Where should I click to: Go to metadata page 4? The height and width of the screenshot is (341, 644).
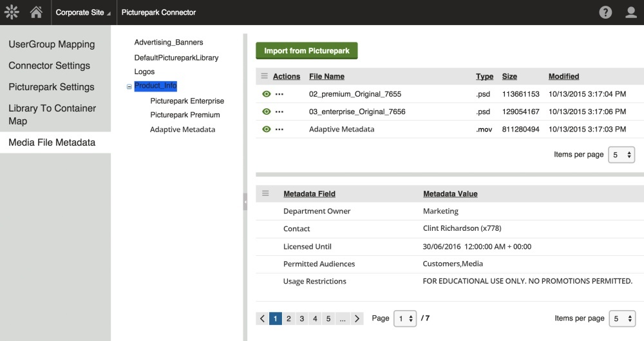315,318
